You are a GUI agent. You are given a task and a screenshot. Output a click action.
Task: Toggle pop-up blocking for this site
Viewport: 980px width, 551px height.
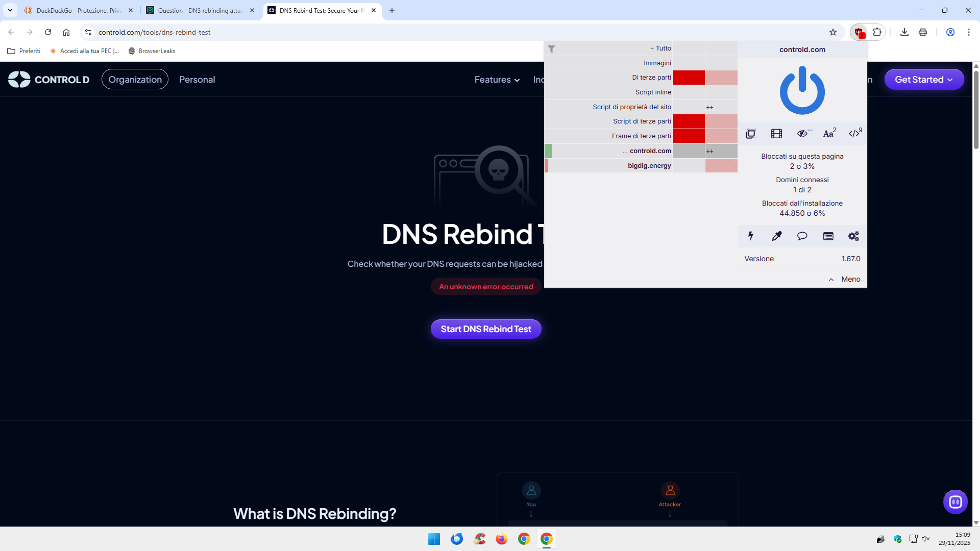(x=750, y=134)
